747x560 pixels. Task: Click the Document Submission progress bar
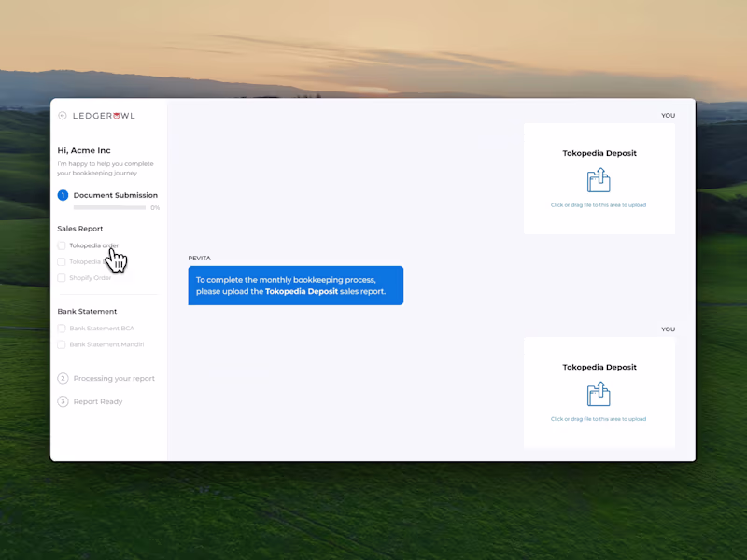tap(109, 207)
